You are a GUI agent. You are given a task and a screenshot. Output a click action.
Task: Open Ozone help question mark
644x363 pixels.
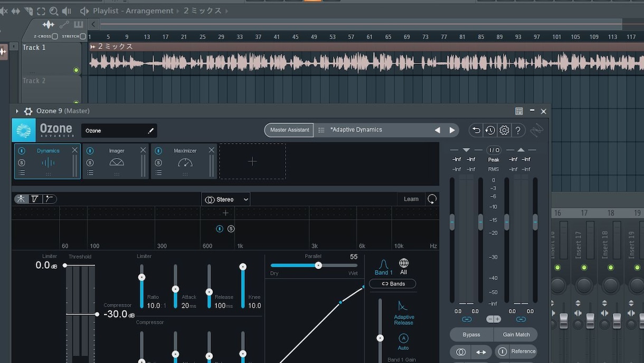pos(518,130)
